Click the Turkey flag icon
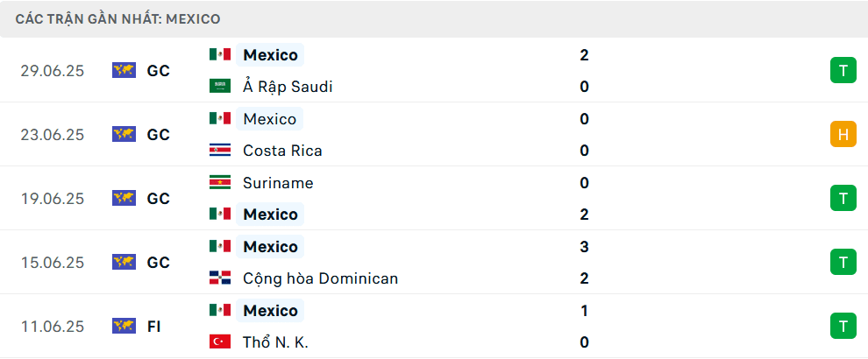Viewport: 868px width, 359px height. (219, 342)
